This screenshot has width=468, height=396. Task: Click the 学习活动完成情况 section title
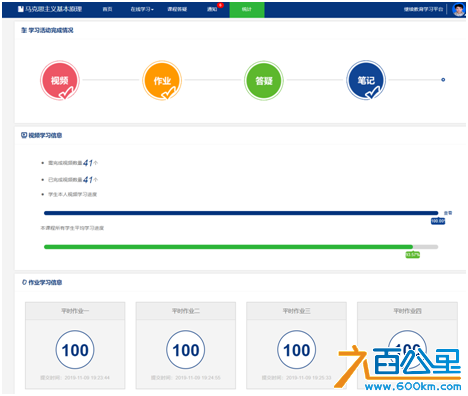[51, 30]
